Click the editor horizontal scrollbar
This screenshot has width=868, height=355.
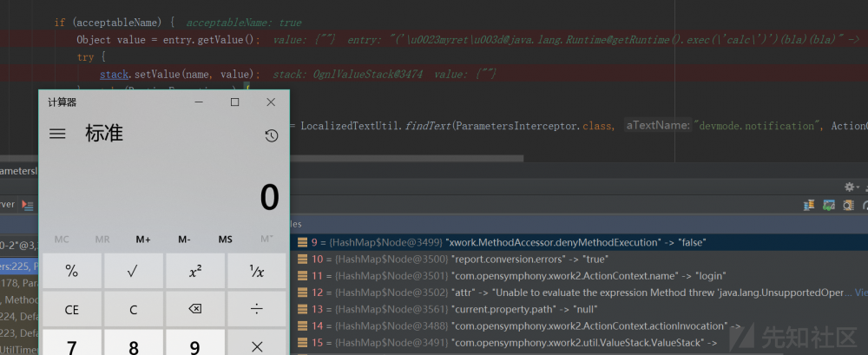point(406,158)
